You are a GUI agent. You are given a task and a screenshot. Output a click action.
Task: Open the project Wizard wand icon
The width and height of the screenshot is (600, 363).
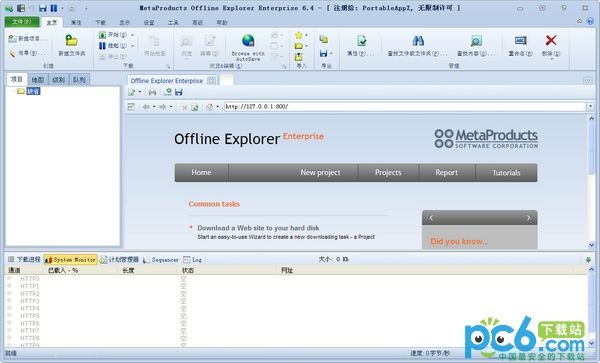pyautogui.click(x=12, y=53)
